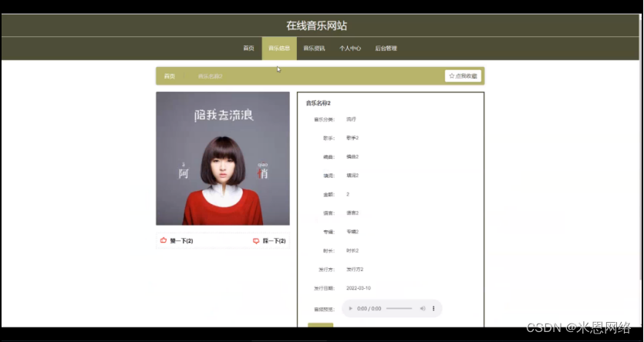Image resolution: width=644 pixels, height=342 pixels.
Task: Click the 语言2 language value
Action: [x=352, y=213]
